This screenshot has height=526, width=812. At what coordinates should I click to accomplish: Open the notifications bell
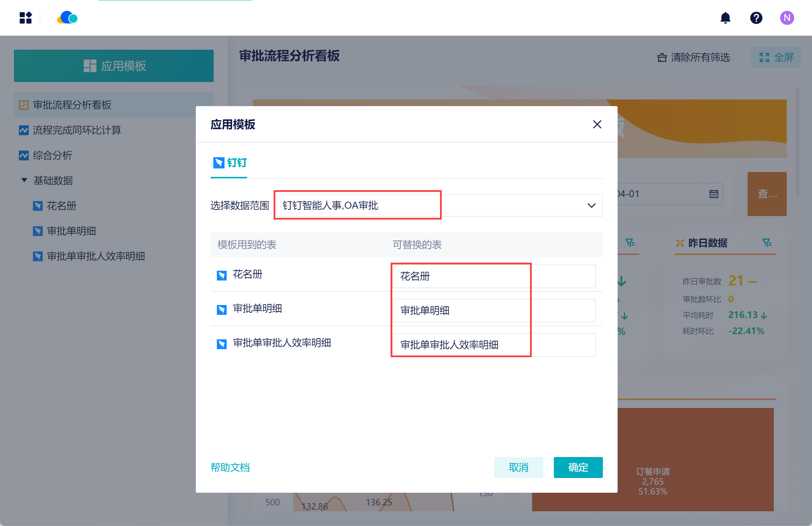(x=725, y=18)
